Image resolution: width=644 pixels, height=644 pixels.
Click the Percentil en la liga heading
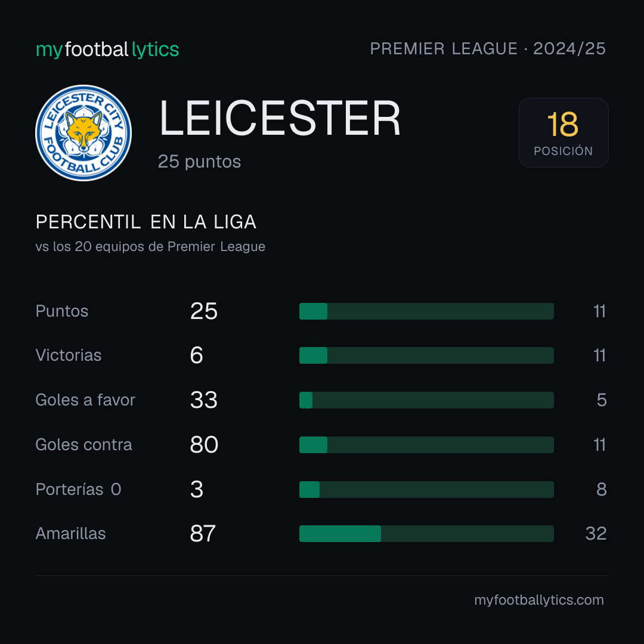146,222
